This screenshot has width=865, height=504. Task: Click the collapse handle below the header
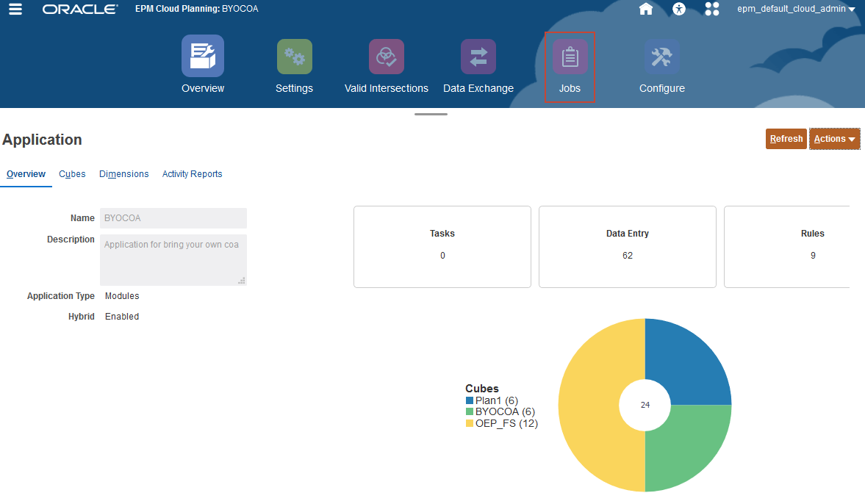click(x=431, y=114)
